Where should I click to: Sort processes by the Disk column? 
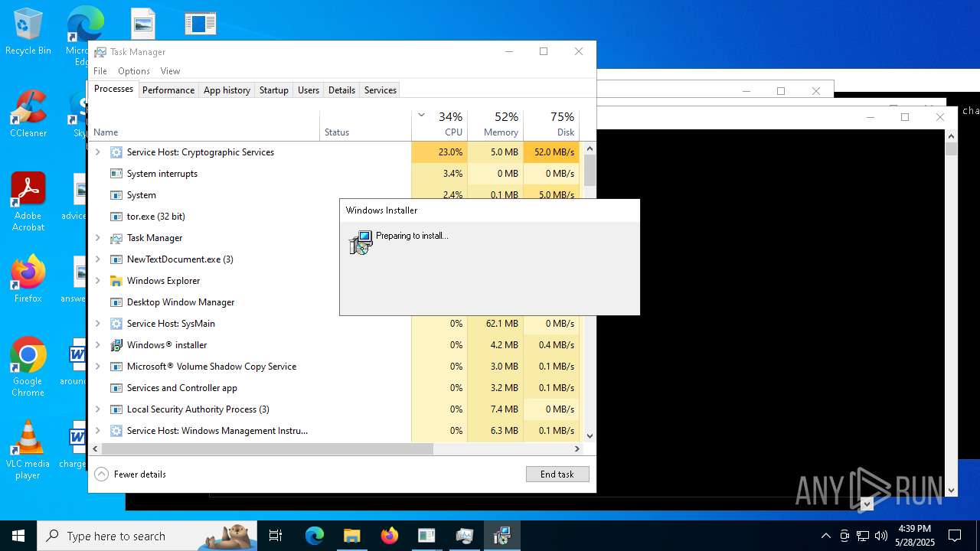[551, 125]
